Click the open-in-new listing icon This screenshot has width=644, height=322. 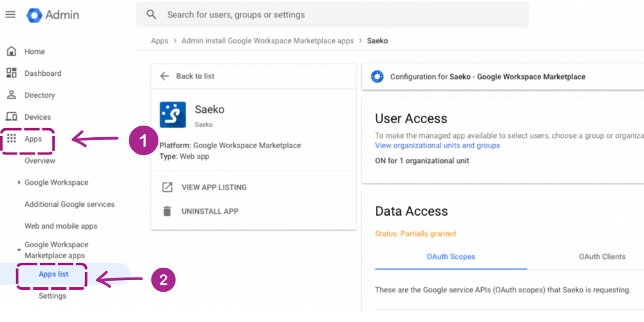167,187
